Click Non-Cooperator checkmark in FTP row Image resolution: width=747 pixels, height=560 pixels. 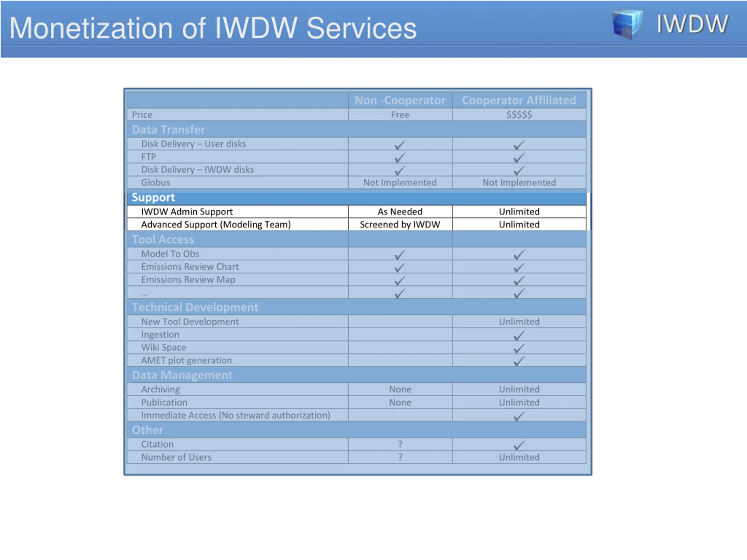[x=399, y=158]
